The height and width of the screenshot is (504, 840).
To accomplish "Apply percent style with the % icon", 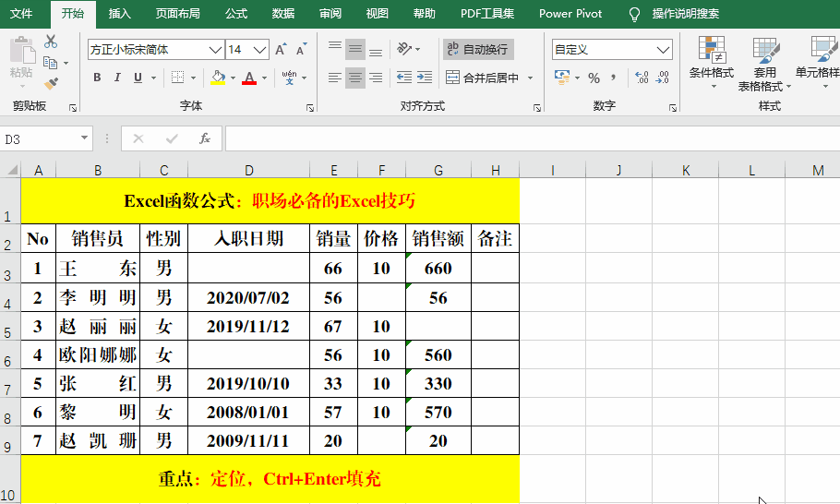I will pyautogui.click(x=594, y=78).
